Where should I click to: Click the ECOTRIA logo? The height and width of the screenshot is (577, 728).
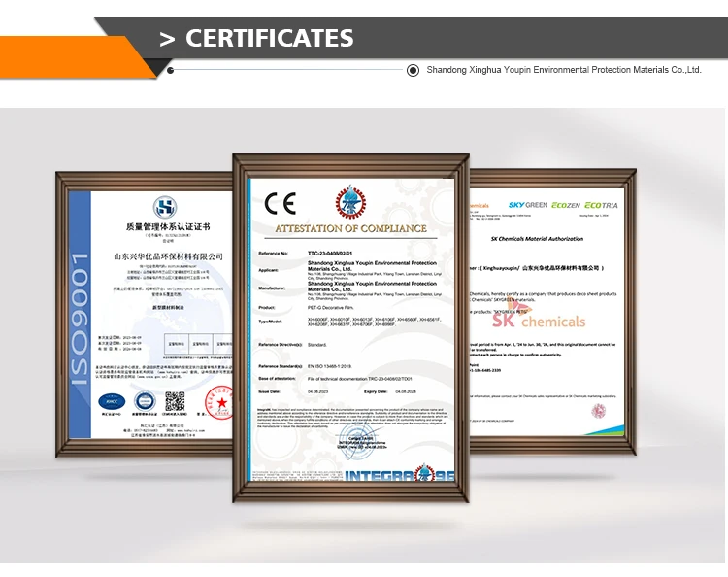pyautogui.click(x=601, y=205)
